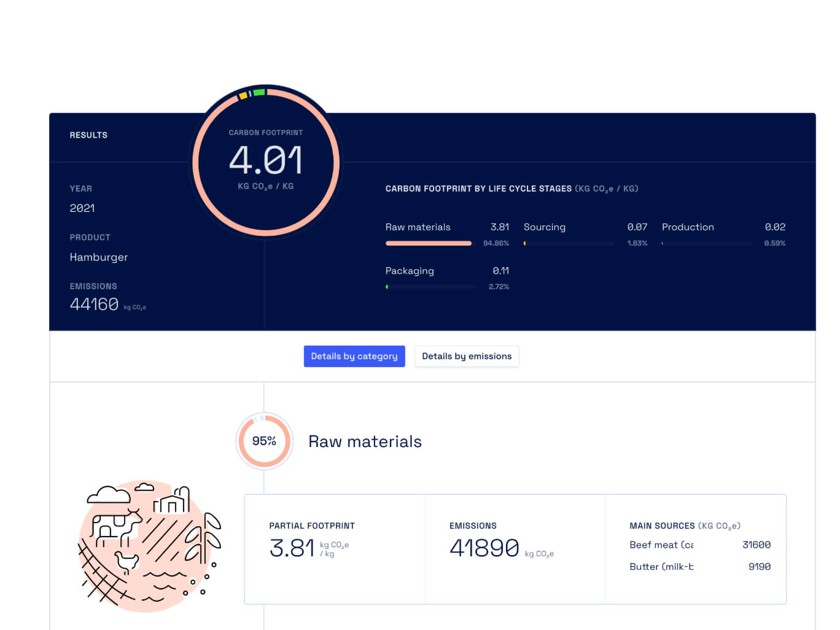The height and width of the screenshot is (630, 840).
Task: Click the year 2021 value
Action: pos(82,208)
